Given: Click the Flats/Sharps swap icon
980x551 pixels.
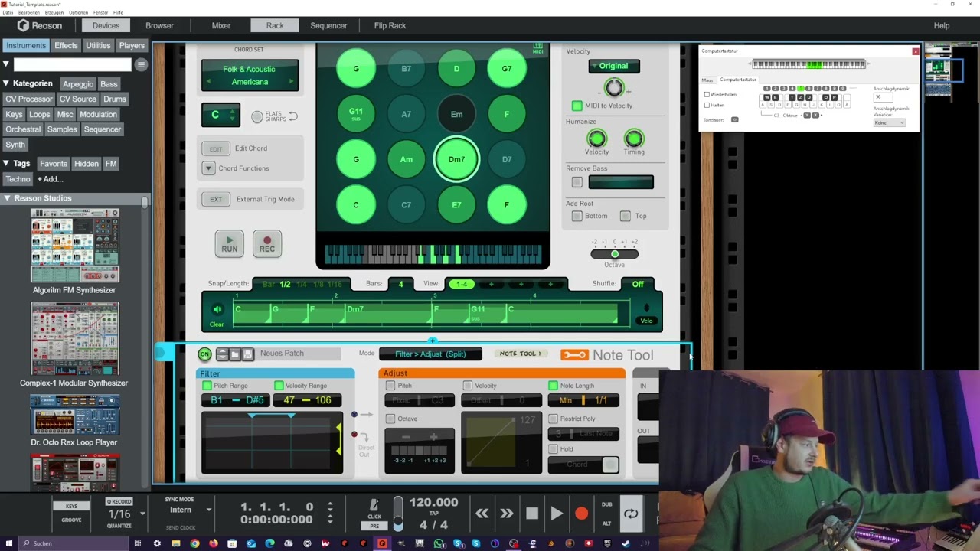Looking at the screenshot, I should pyautogui.click(x=292, y=116).
